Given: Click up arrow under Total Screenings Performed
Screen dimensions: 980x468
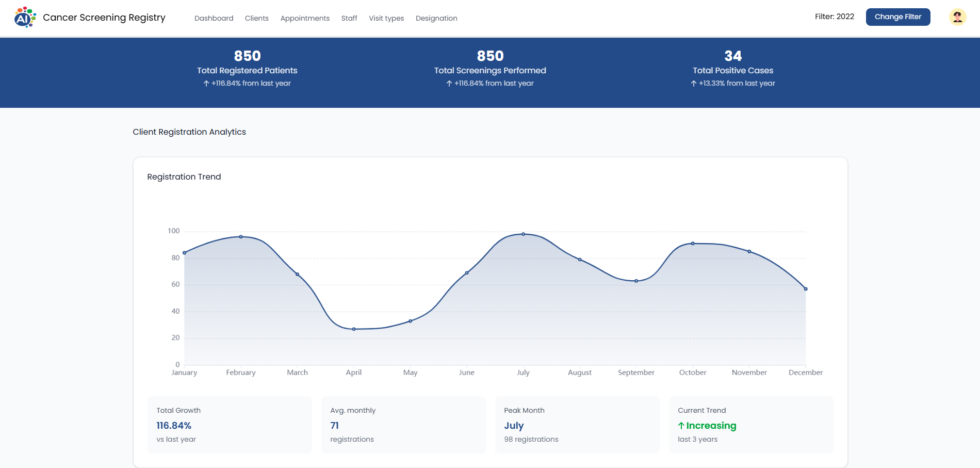Looking at the screenshot, I should [449, 84].
